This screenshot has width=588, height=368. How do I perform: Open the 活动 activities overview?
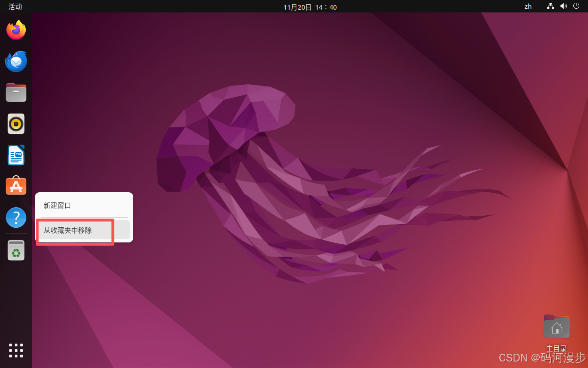[x=15, y=7]
